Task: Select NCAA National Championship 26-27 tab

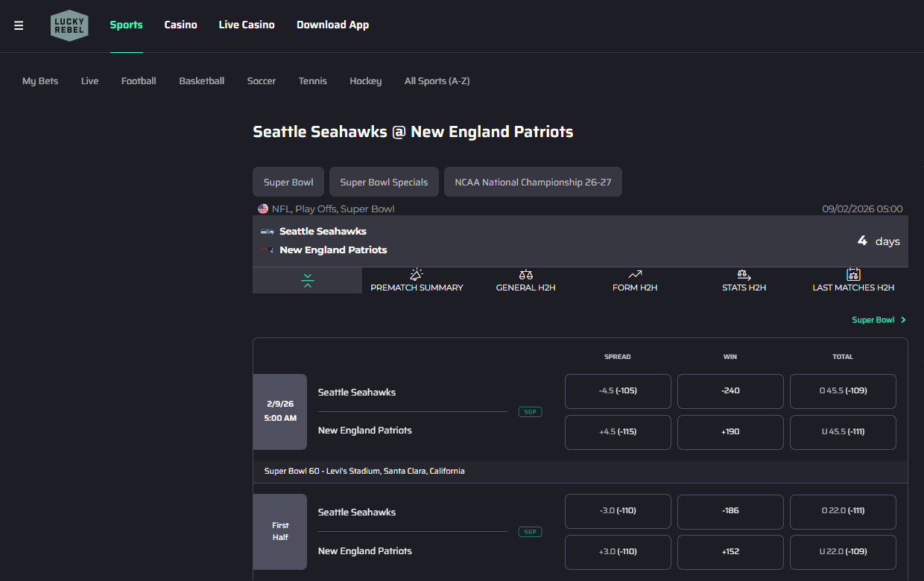Action: pos(533,182)
